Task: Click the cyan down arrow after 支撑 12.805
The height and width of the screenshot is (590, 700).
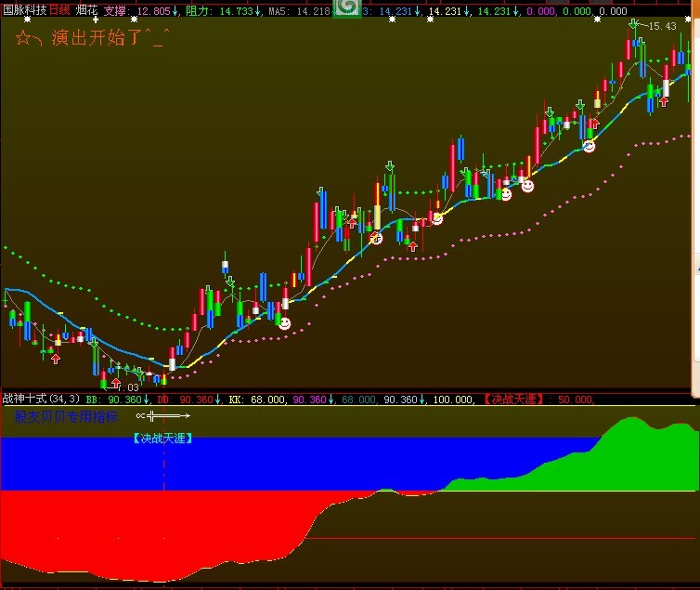Action: click(x=175, y=11)
